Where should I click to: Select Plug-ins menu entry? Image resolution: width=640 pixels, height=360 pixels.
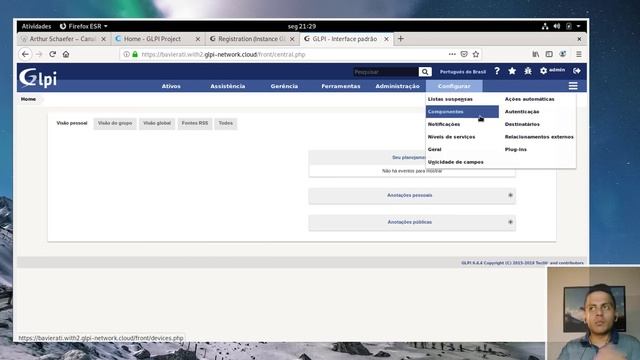coord(516,149)
